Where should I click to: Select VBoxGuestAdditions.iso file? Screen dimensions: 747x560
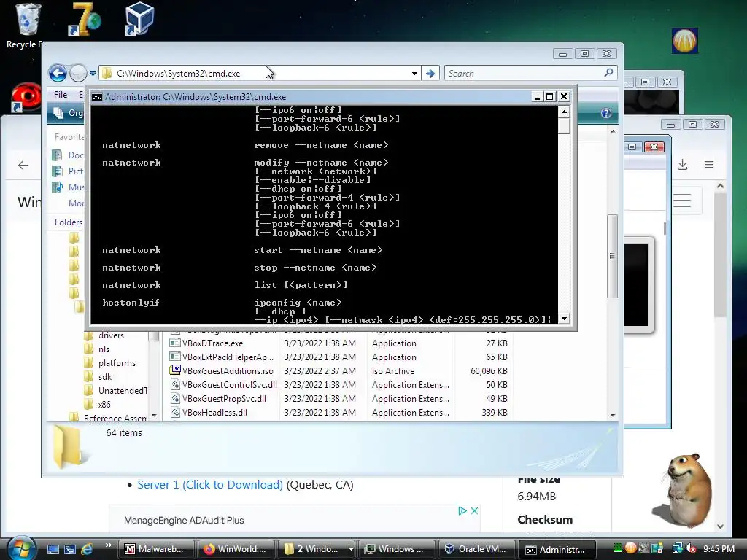coord(228,371)
